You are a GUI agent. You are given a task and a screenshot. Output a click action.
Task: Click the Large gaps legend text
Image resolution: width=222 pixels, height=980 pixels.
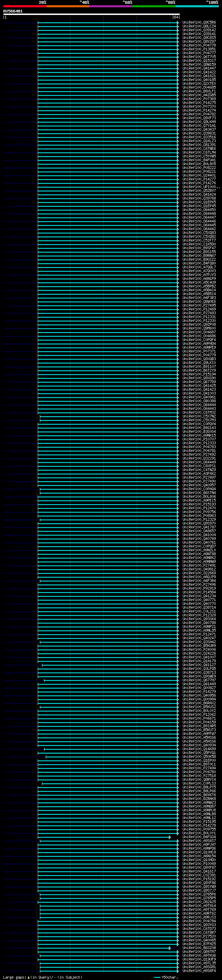pos(43,977)
